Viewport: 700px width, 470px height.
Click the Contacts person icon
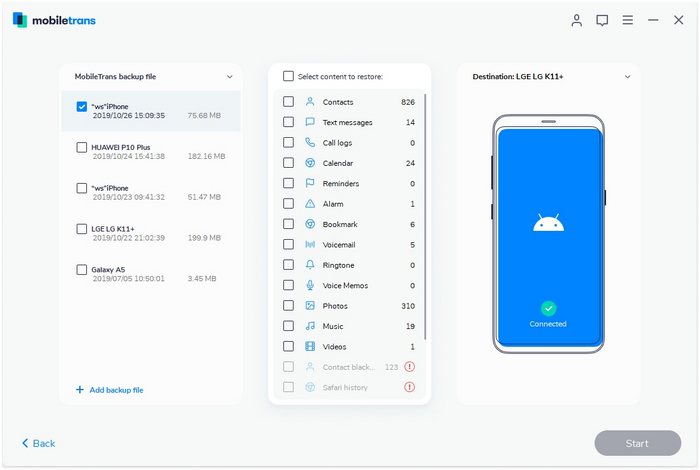310,102
